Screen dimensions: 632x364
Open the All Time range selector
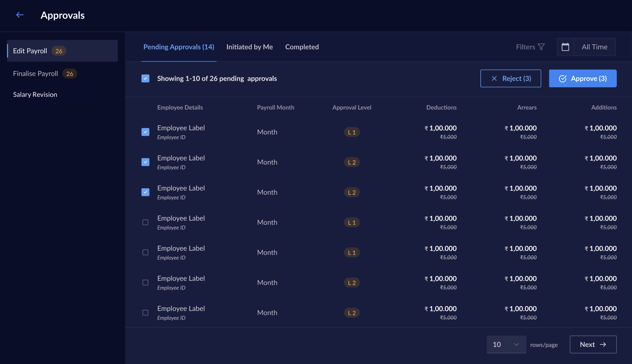594,47
